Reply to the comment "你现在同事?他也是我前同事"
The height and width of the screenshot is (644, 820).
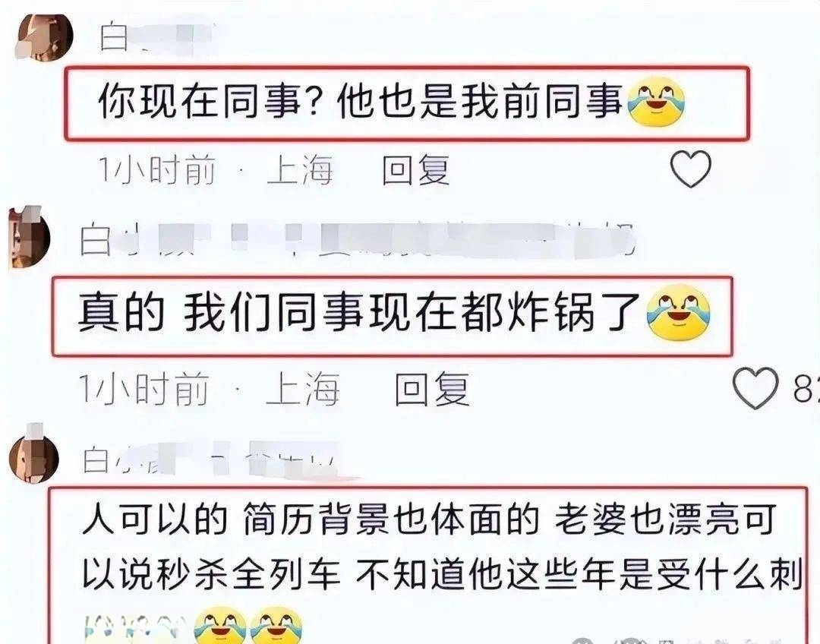416,171
